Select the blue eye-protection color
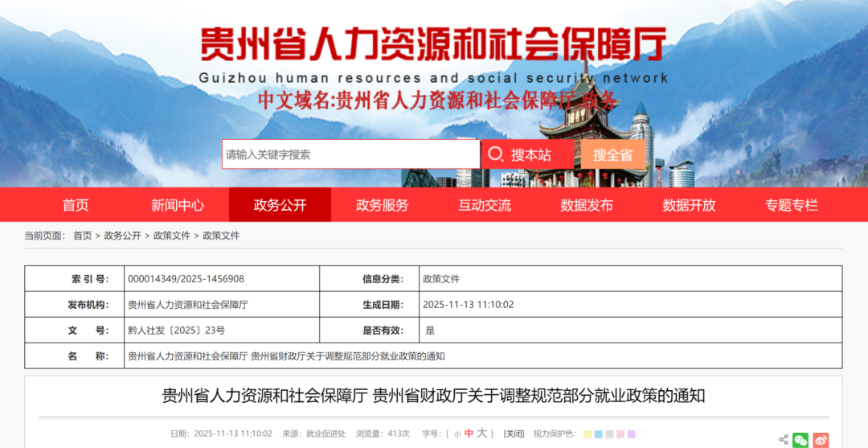This screenshot has height=448, width=868. 599,434
